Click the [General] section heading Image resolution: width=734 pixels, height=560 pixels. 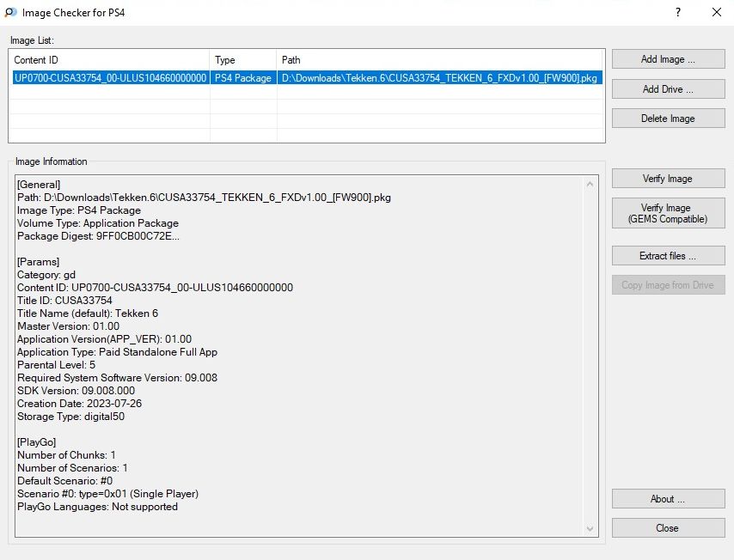(39, 185)
